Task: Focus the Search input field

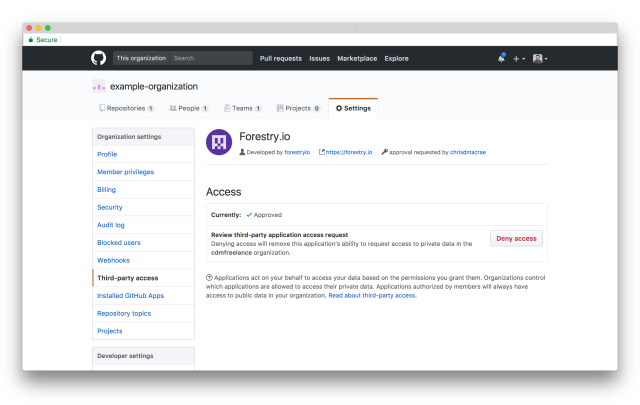Action: [211, 58]
